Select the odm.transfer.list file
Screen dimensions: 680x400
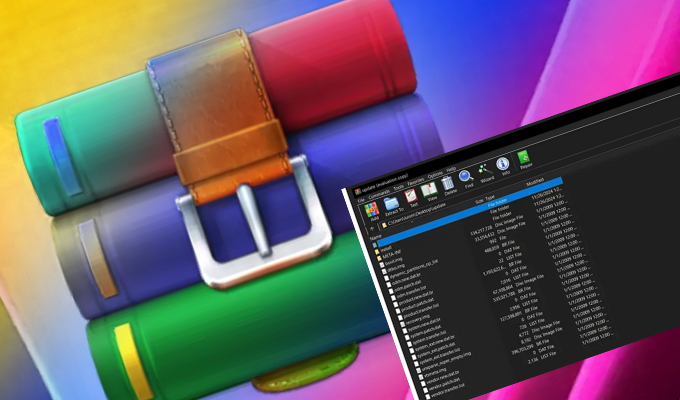[x=412, y=292]
